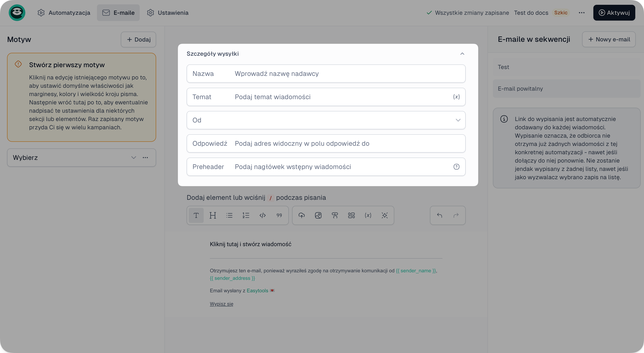Insert variable into the Temat field
This screenshot has height=353, width=644.
pyautogui.click(x=457, y=97)
